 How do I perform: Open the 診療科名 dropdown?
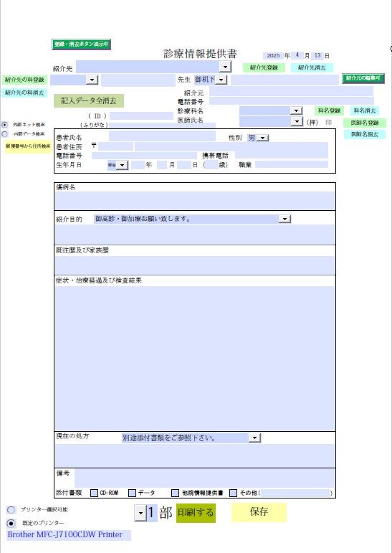[x=296, y=110]
